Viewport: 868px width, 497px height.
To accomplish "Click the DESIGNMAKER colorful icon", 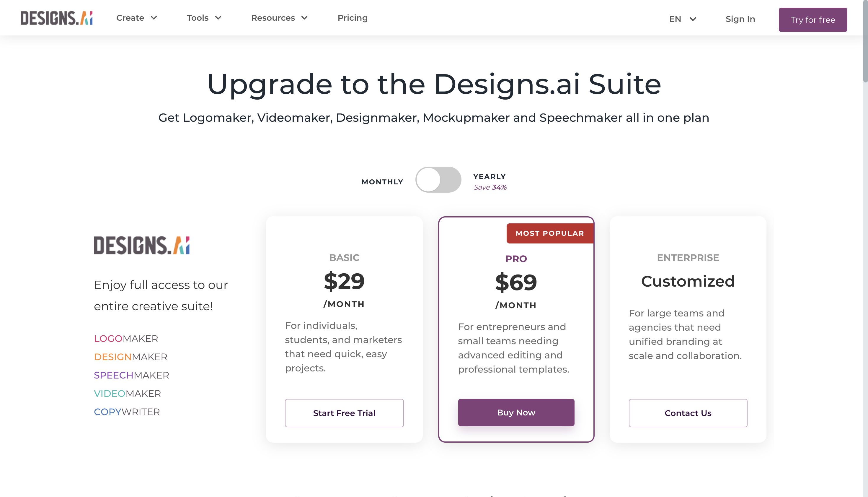I will click(x=130, y=356).
